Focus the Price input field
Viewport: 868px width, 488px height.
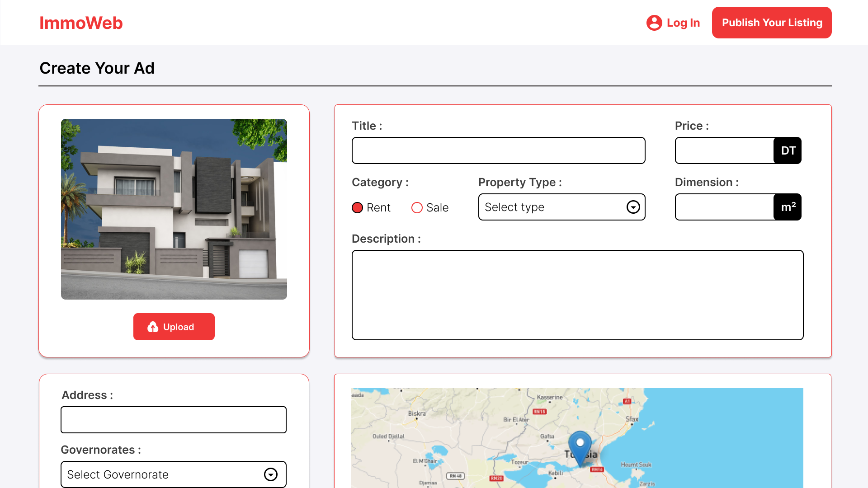(724, 150)
